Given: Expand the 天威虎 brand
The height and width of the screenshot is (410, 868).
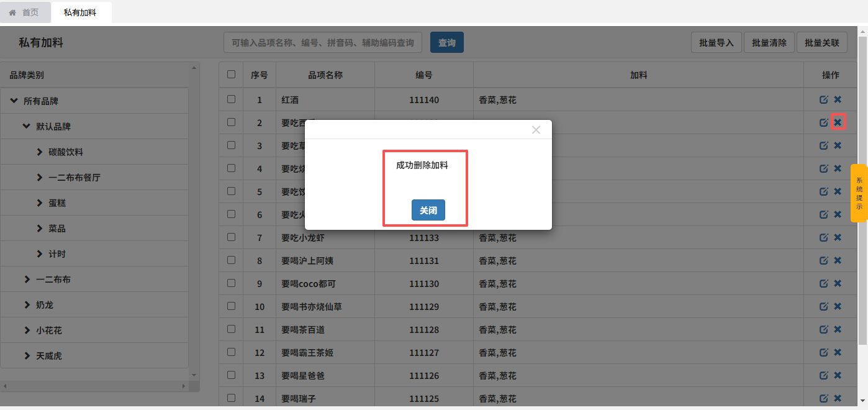Looking at the screenshot, I should point(27,355).
